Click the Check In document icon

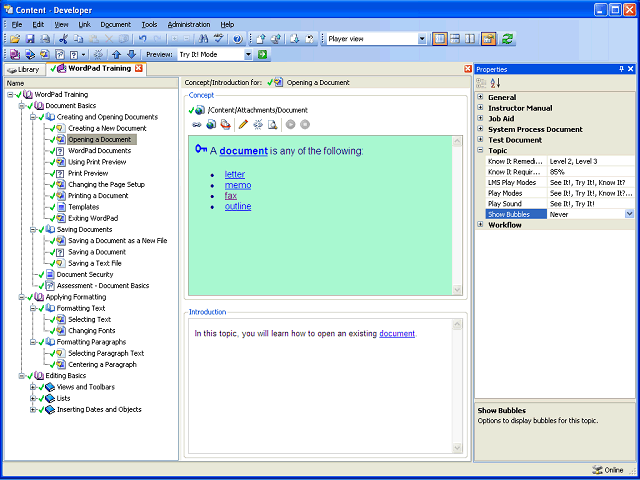pyautogui.click(x=261, y=39)
